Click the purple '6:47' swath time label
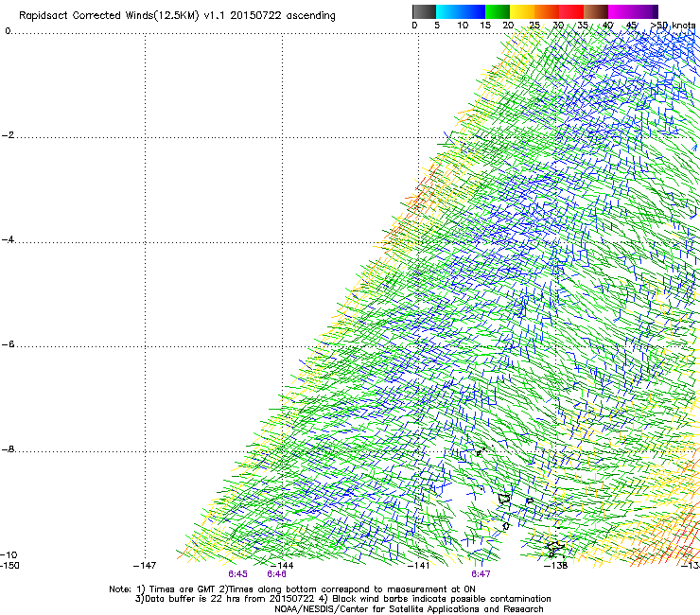The height and width of the screenshot is (615, 700). (x=481, y=574)
